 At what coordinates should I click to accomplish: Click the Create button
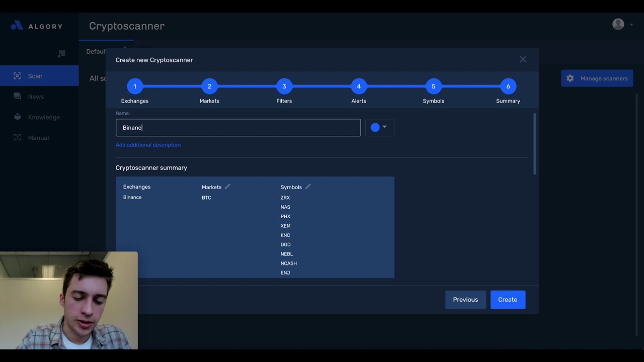click(508, 300)
